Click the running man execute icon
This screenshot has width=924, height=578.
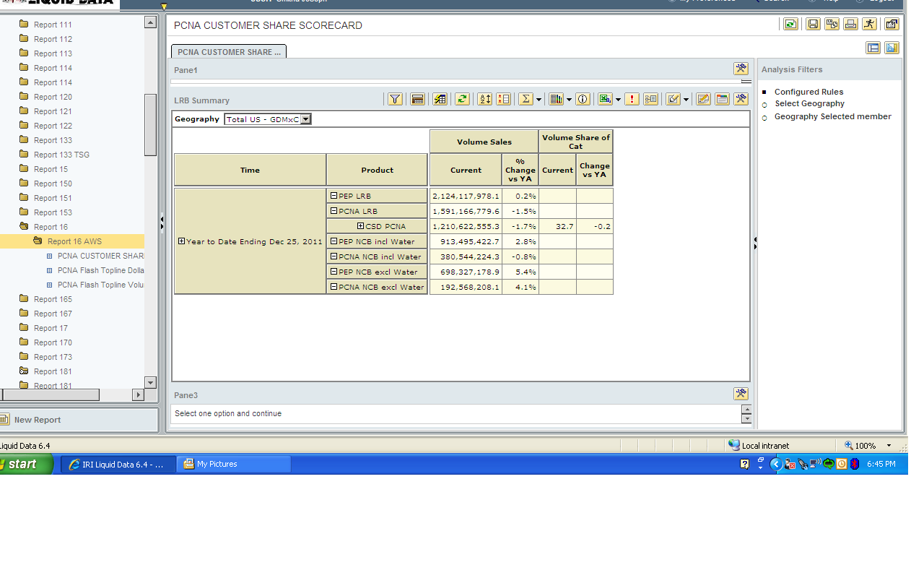(x=869, y=24)
